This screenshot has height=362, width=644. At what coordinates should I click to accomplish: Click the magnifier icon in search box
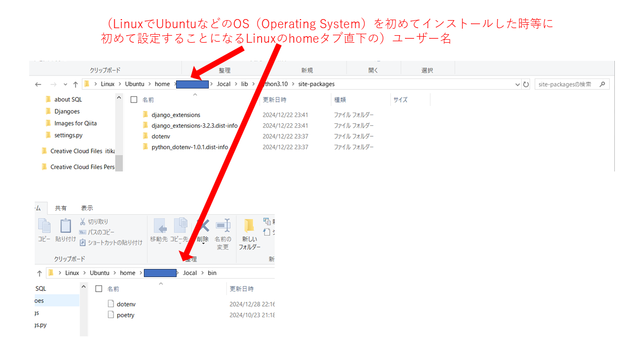click(602, 84)
